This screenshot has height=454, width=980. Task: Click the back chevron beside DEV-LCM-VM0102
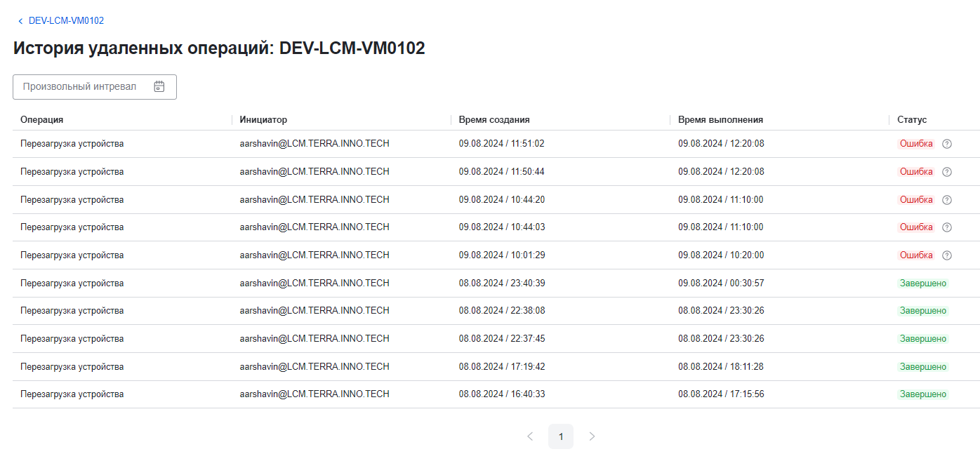click(x=20, y=20)
